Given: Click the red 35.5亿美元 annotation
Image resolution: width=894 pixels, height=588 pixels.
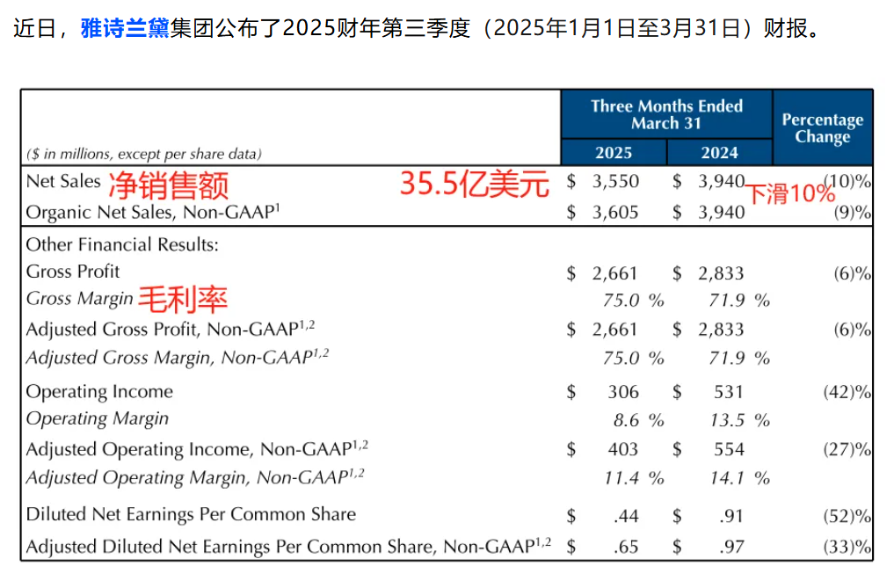Looking at the screenshot, I should click(x=472, y=183).
